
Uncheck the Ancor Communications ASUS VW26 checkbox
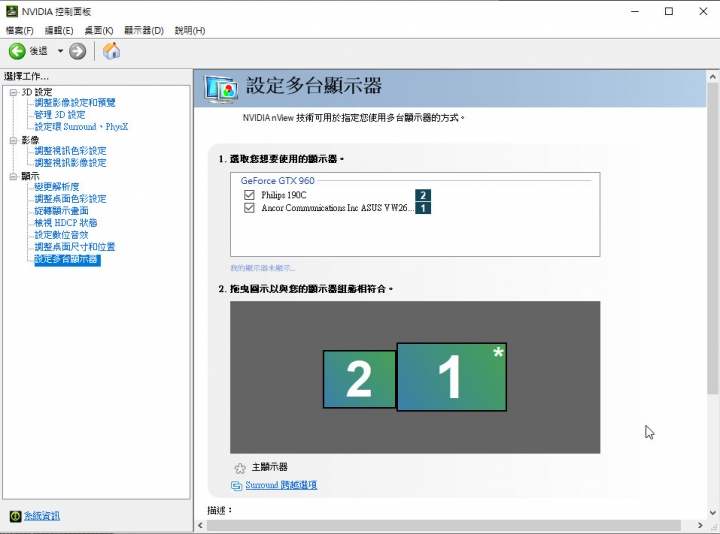249,208
